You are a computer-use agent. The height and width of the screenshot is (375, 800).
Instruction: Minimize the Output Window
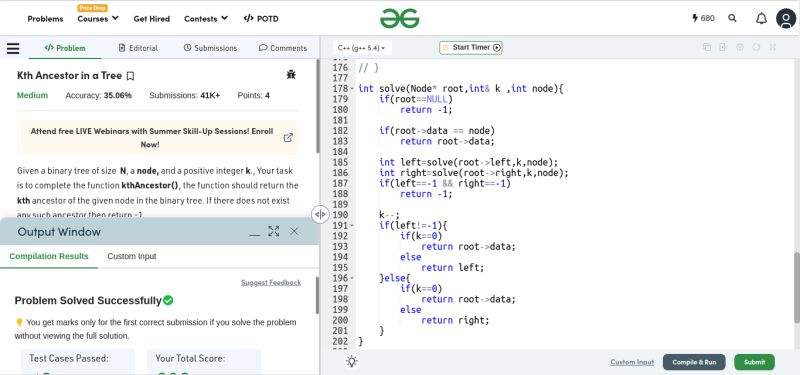[x=255, y=234]
